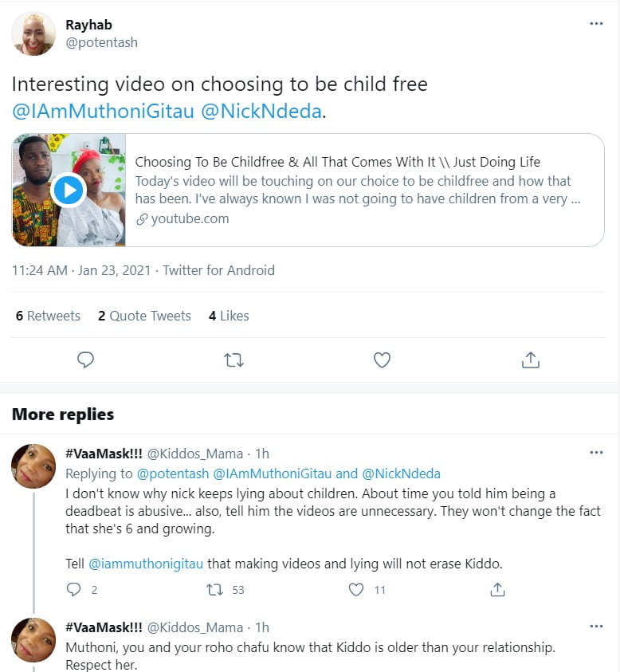The width and height of the screenshot is (620, 672).
Task: Retweet the reply with 53 retweets
Action: pos(214,590)
